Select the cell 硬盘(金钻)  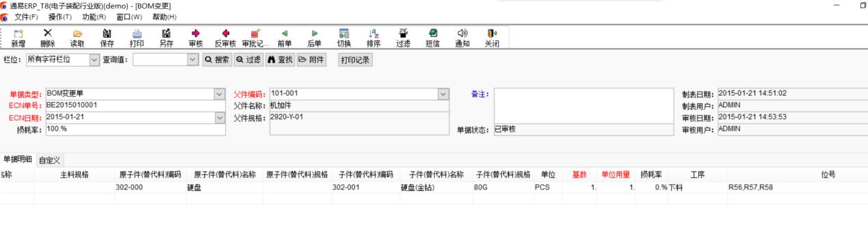436,187
